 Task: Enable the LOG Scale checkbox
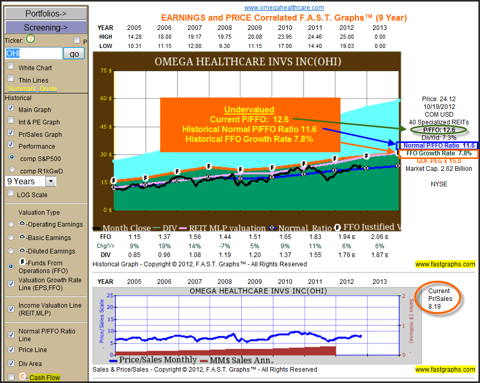11,193
